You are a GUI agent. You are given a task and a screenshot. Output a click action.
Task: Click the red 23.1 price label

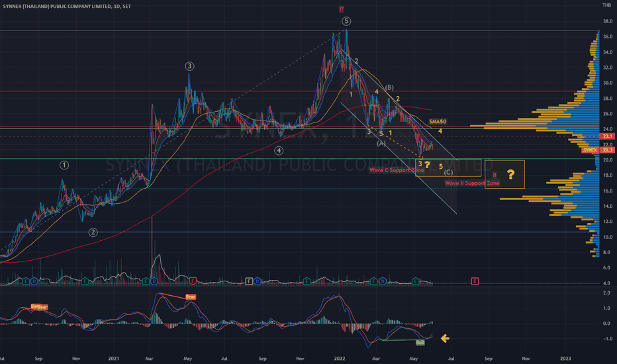coord(607,136)
